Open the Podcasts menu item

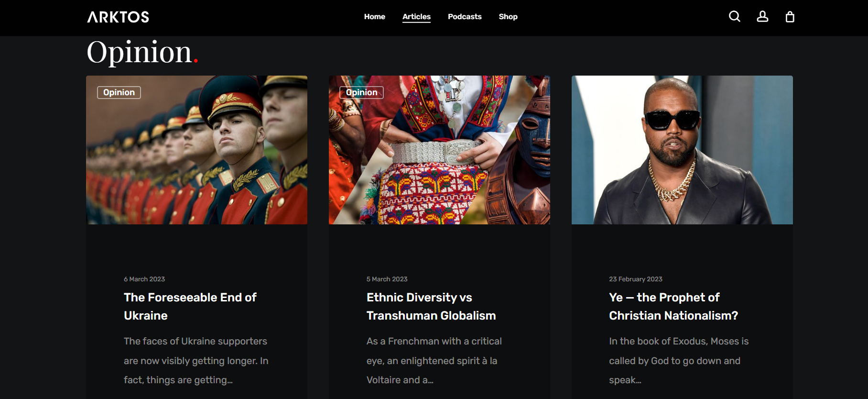pos(465,17)
